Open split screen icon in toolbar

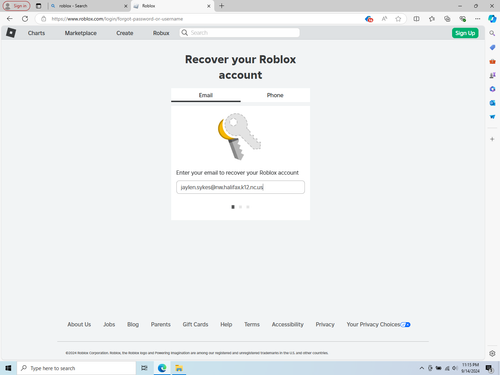point(416,19)
